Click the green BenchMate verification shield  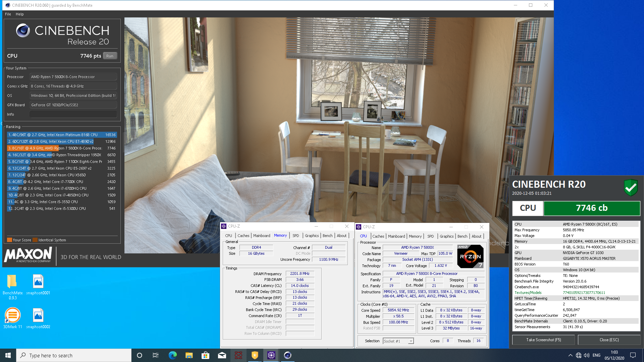click(x=631, y=187)
